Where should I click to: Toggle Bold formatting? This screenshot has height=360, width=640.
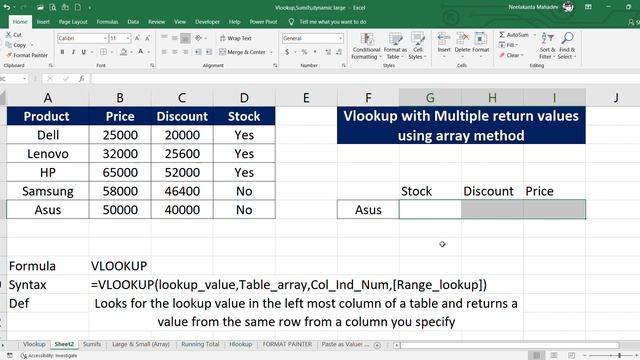pos(62,52)
